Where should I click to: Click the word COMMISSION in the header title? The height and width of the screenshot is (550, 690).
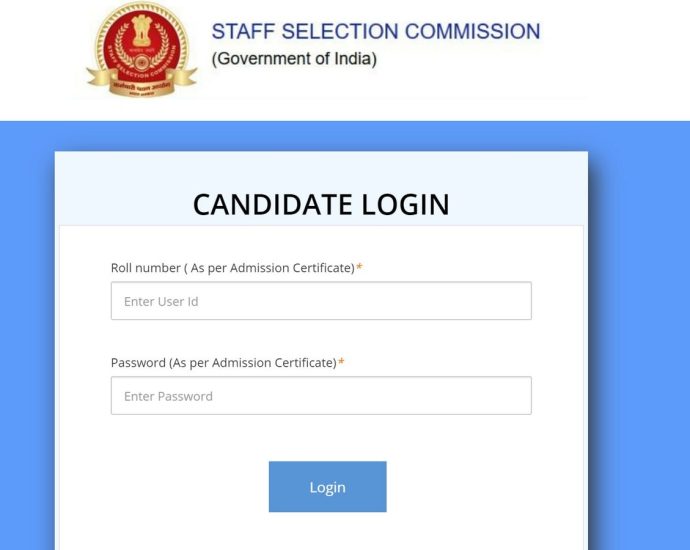pos(467,31)
